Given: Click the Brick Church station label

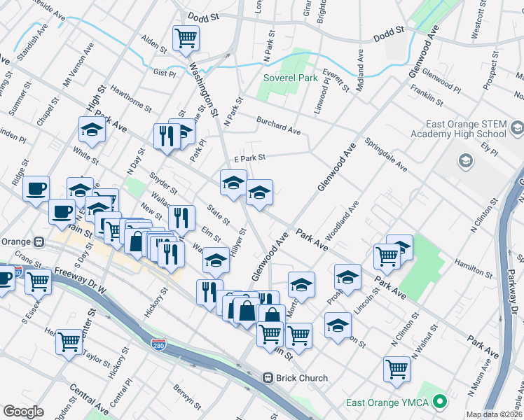Looking at the screenshot, I should point(302,378).
